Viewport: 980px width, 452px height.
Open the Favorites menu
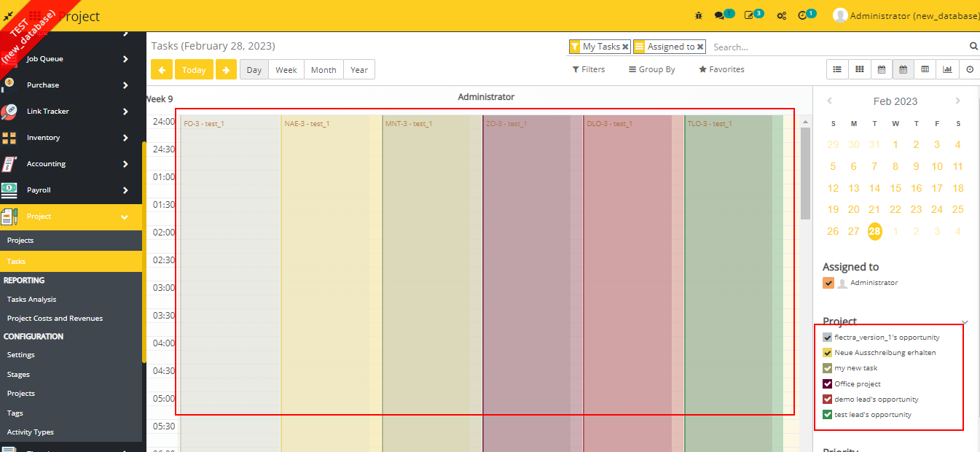(x=721, y=69)
